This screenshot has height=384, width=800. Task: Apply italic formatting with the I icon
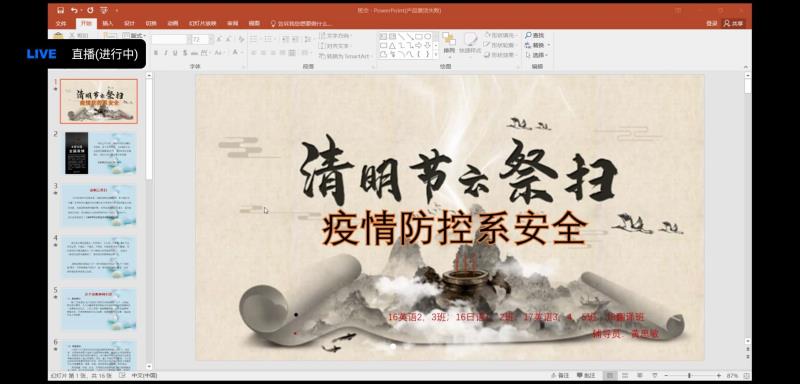click(165, 53)
